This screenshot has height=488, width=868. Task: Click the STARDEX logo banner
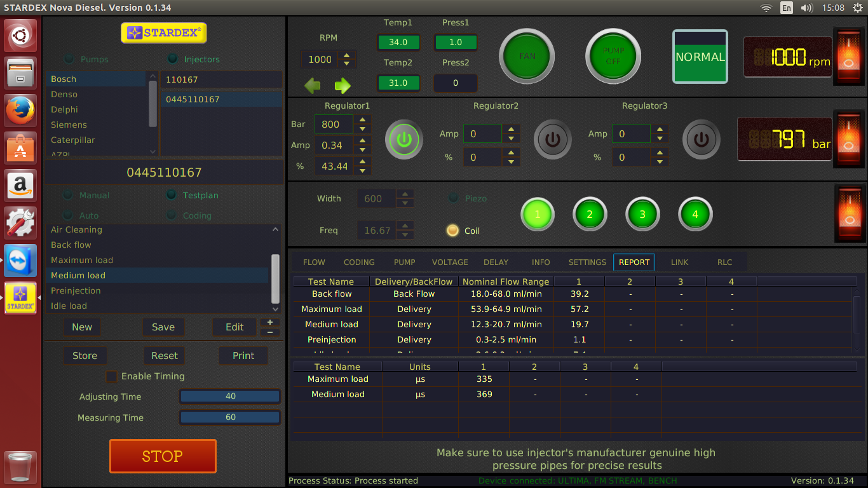tap(164, 33)
